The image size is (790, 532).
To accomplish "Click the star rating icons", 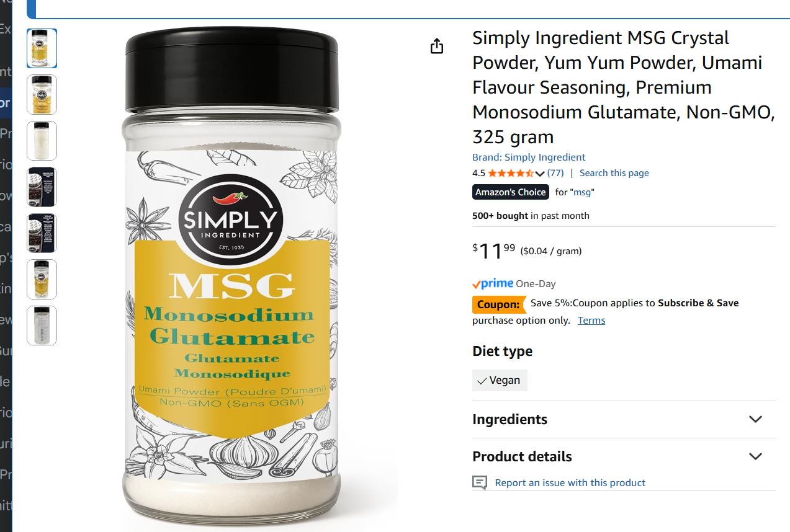I will 511,173.
